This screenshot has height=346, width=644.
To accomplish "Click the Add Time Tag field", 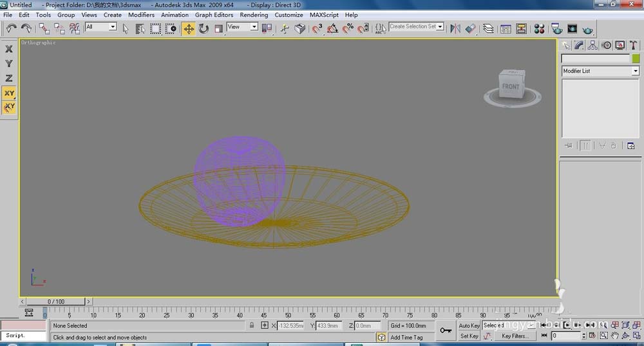I will (x=411, y=338).
